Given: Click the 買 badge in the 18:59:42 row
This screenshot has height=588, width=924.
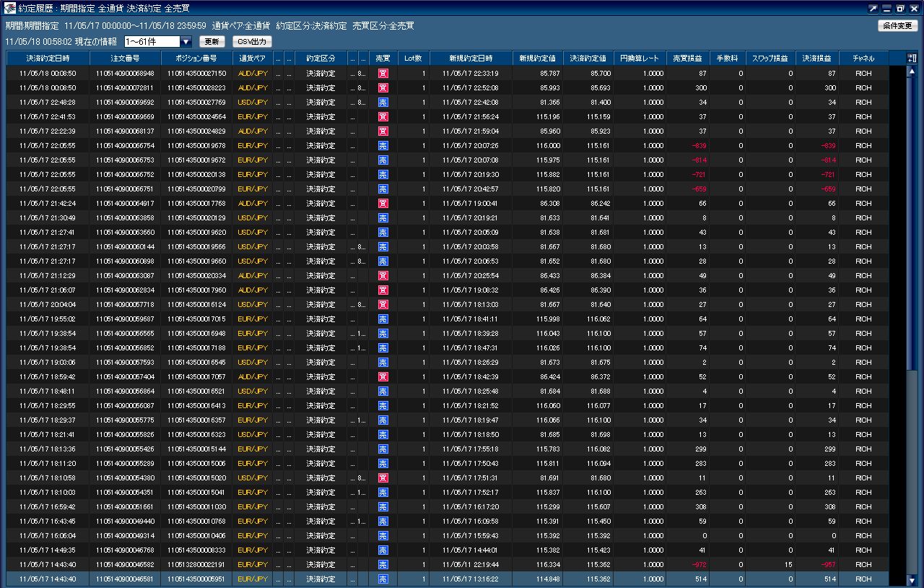Looking at the screenshot, I should [x=383, y=377].
